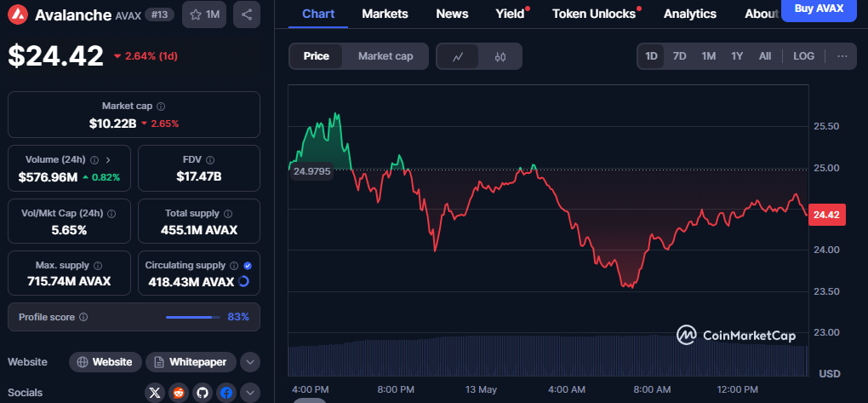
Task: Add AVAX to watchlist star button
Action: [x=204, y=15]
